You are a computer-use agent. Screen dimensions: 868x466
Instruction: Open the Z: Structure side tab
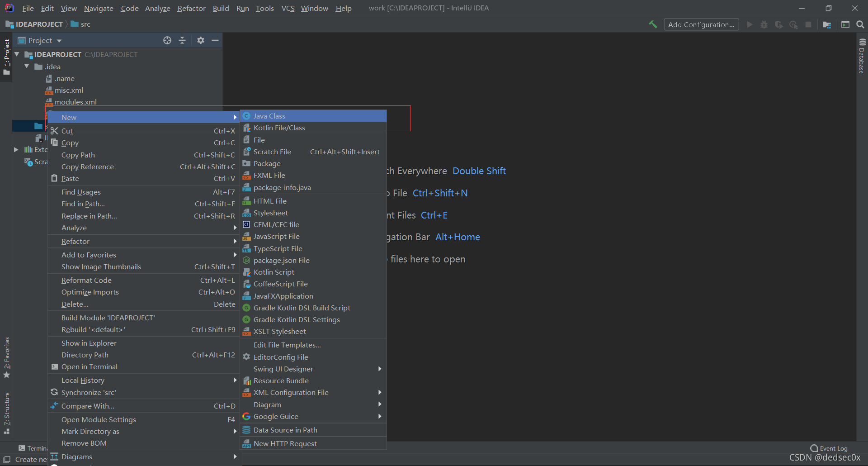pyautogui.click(x=6, y=413)
